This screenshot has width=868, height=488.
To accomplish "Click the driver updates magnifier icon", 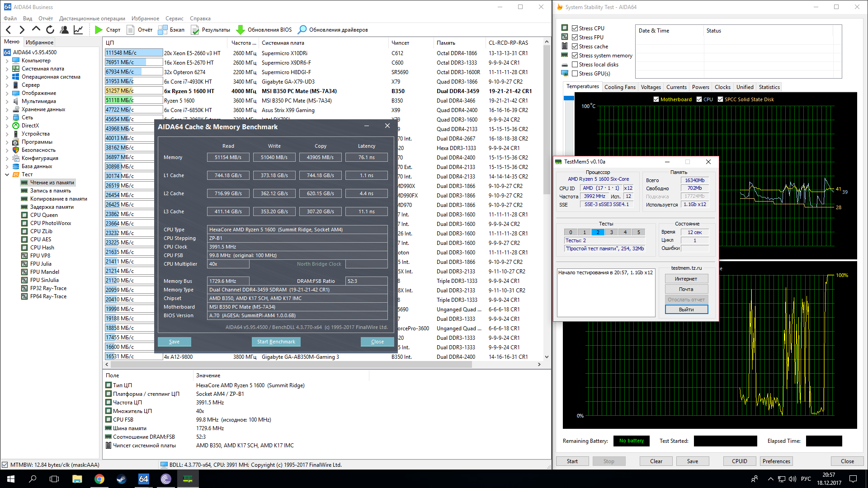I will tap(302, 30).
